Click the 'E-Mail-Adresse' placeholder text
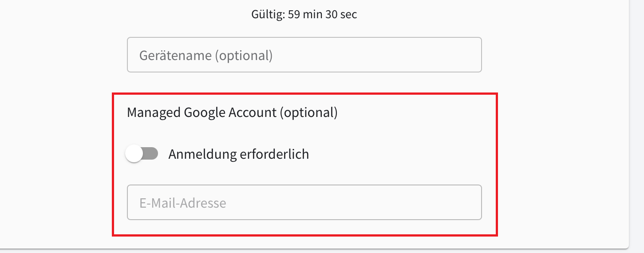Screen dimensions: 644x253 click(183, 203)
